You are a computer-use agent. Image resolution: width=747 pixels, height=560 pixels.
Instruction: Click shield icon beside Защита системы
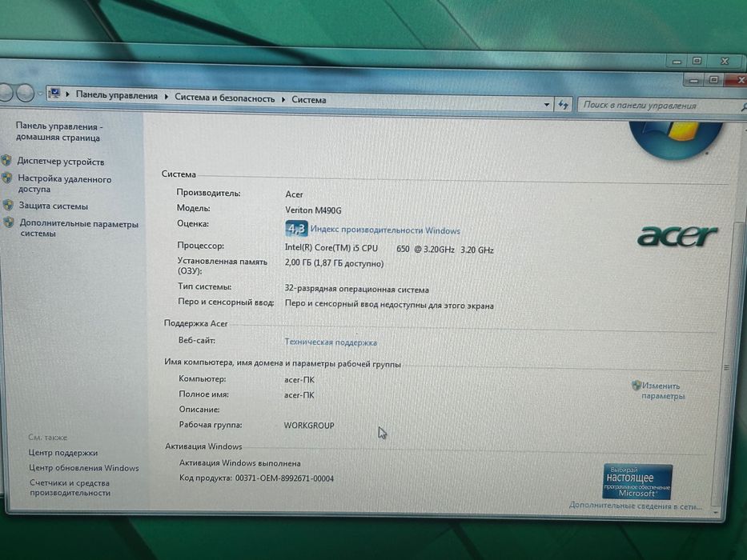pos(8,206)
